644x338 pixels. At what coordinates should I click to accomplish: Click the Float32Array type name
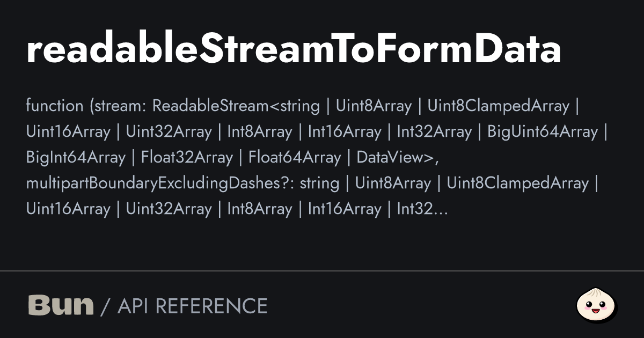(187, 157)
